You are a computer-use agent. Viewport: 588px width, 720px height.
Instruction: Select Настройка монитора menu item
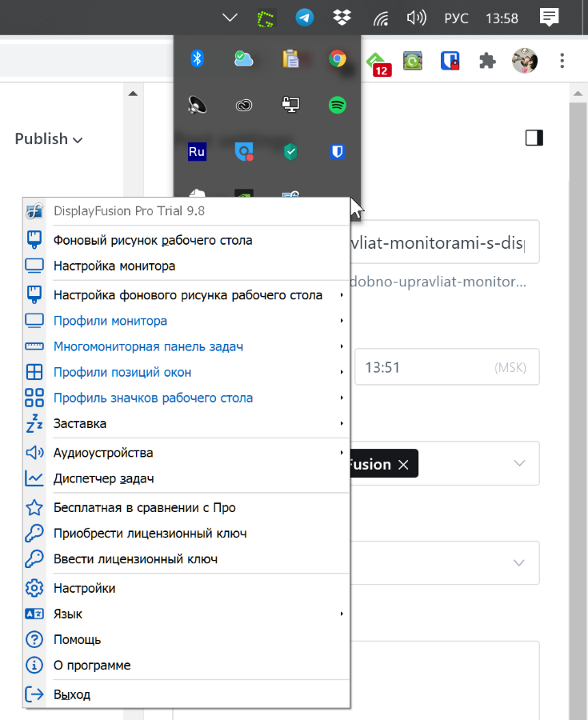187,266
